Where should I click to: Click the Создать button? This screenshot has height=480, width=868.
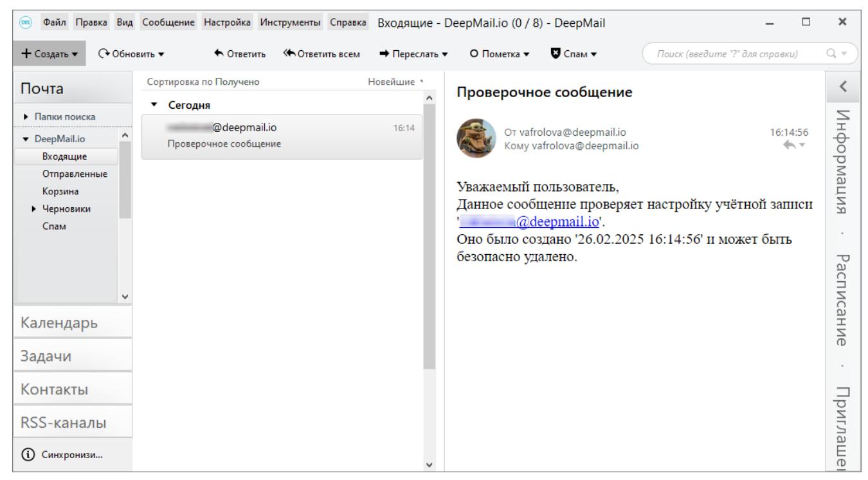tap(50, 54)
